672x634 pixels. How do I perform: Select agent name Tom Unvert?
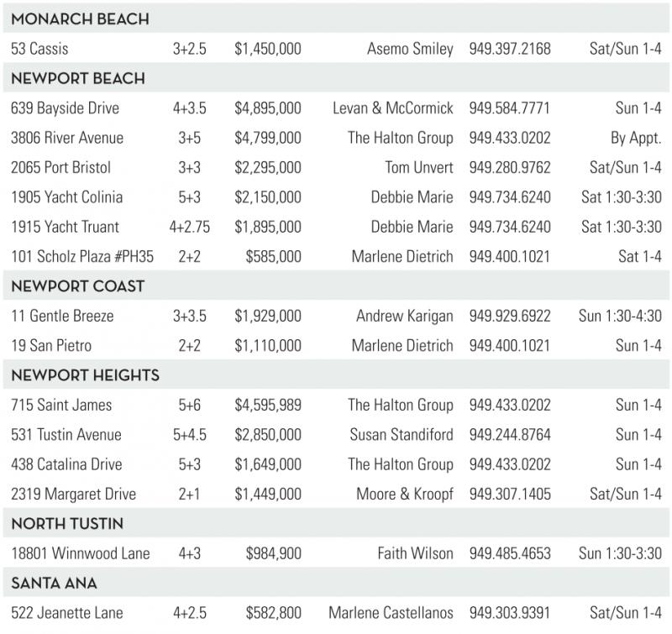tap(418, 168)
